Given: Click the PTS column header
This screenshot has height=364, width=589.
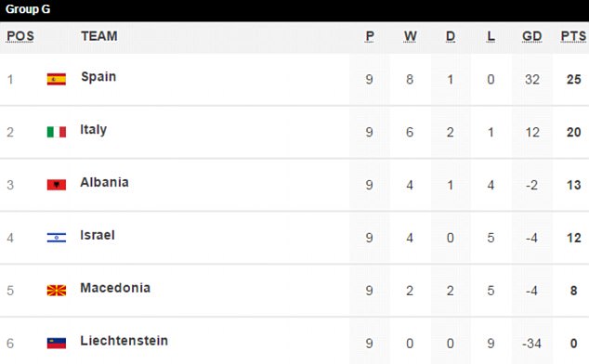Looking at the screenshot, I should point(573,36).
